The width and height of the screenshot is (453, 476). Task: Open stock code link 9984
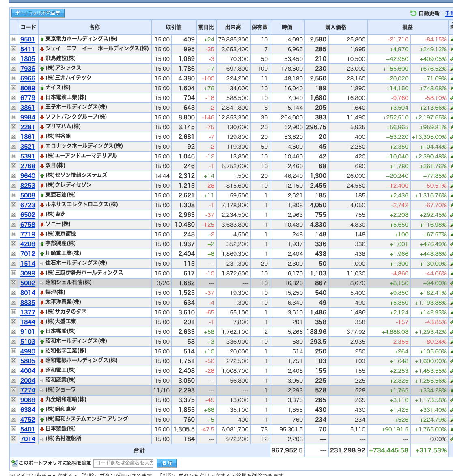click(x=28, y=117)
